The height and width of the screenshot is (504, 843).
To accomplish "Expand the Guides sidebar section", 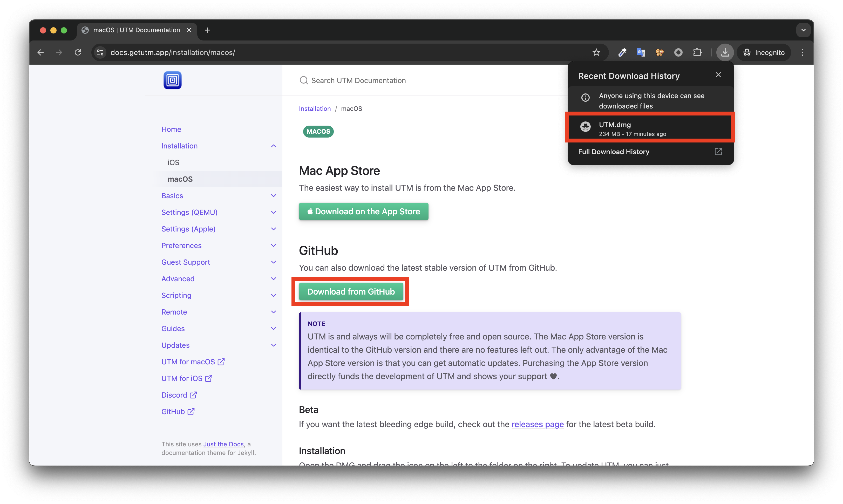I will click(x=273, y=329).
